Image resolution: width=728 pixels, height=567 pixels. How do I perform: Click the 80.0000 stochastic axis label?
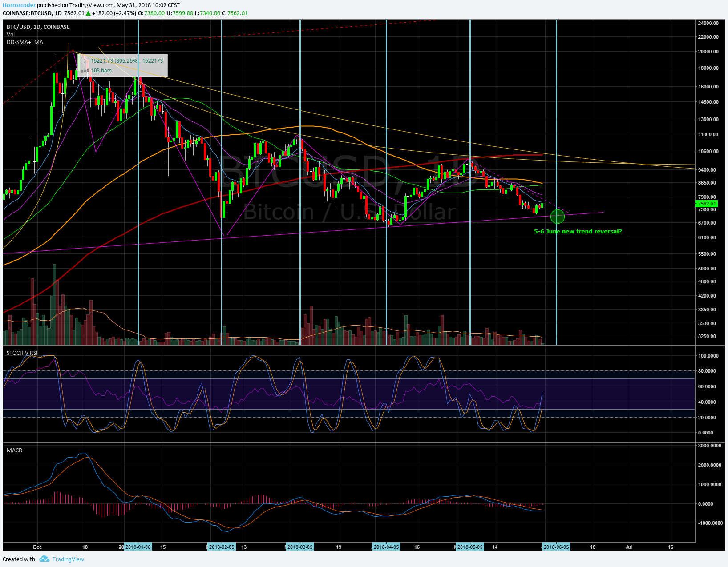coord(707,371)
